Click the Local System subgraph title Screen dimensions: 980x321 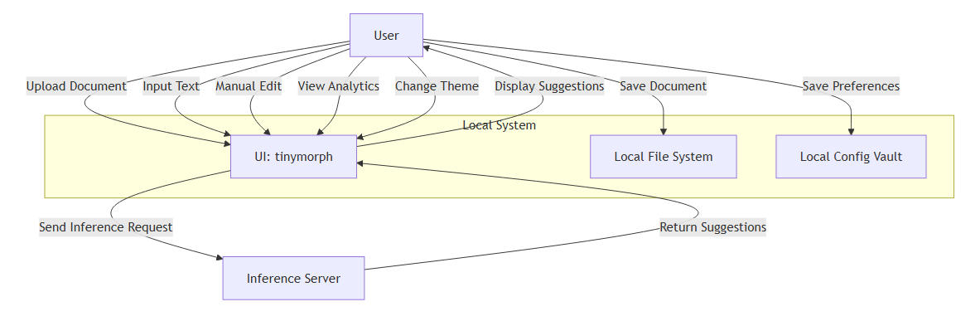point(500,125)
